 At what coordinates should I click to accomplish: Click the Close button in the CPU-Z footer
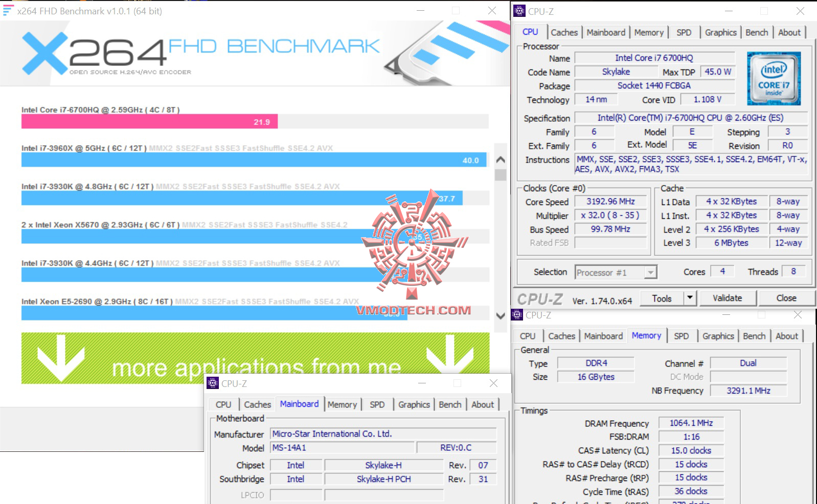(786, 298)
